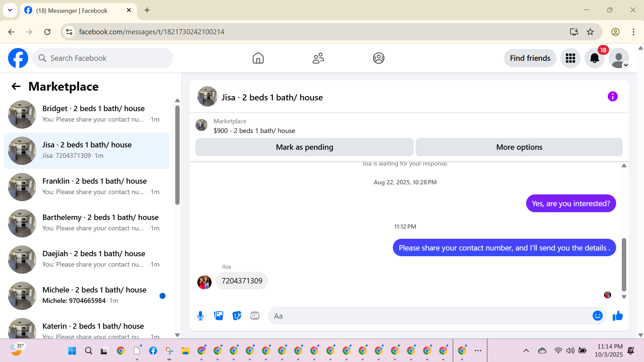Record a voice clip with microphone icon
The height and width of the screenshot is (362, 644).
[200, 316]
